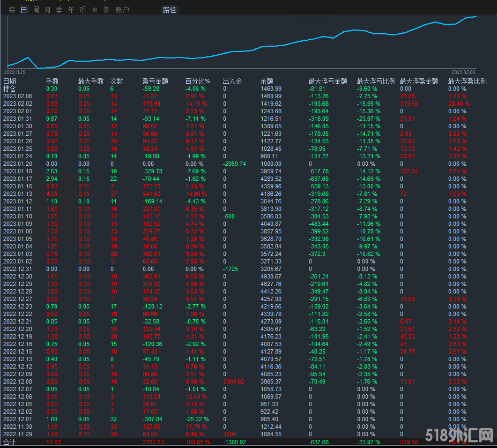Image resolution: width=497 pixels, height=448 pixels.
Task: Select the 2023.01.20 row date
Action: [x=18, y=164]
